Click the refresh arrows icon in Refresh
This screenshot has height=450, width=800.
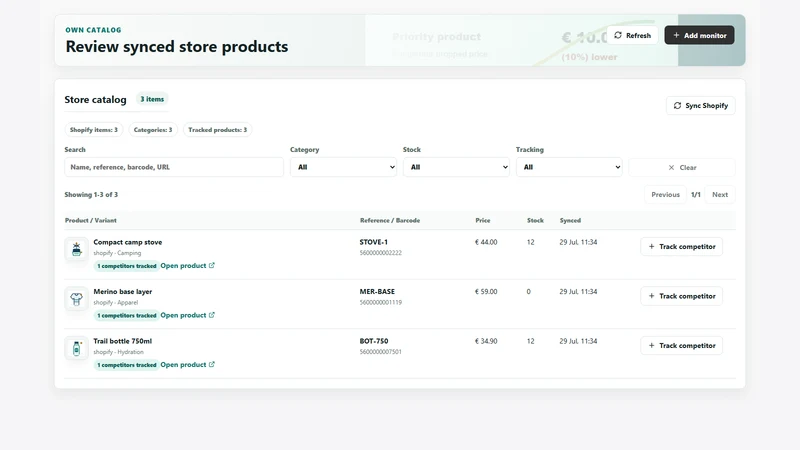(618, 35)
